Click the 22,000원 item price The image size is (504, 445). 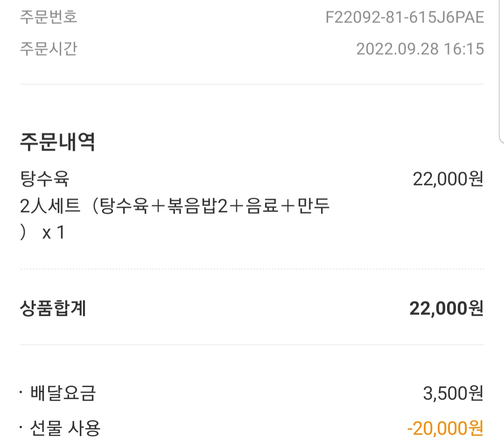(448, 179)
